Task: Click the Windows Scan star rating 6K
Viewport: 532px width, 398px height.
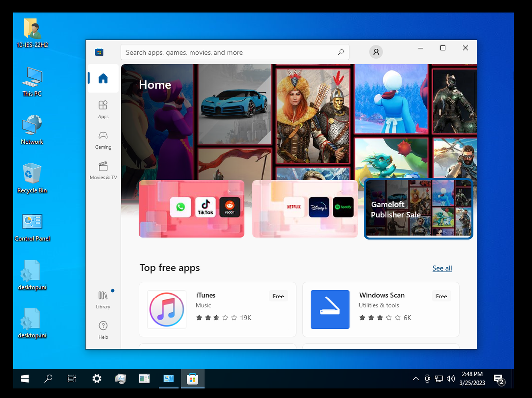Action: [x=385, y=318]
